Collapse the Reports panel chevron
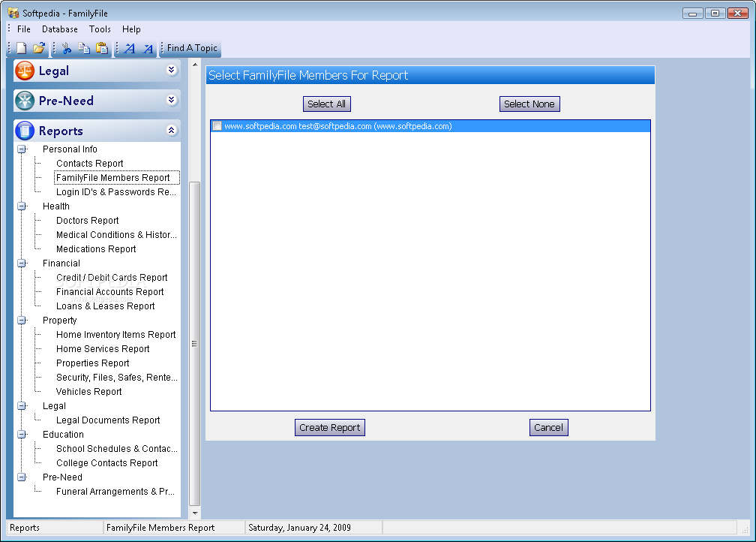The height and width of the screenshot is (542, 756). click(171, 130)
